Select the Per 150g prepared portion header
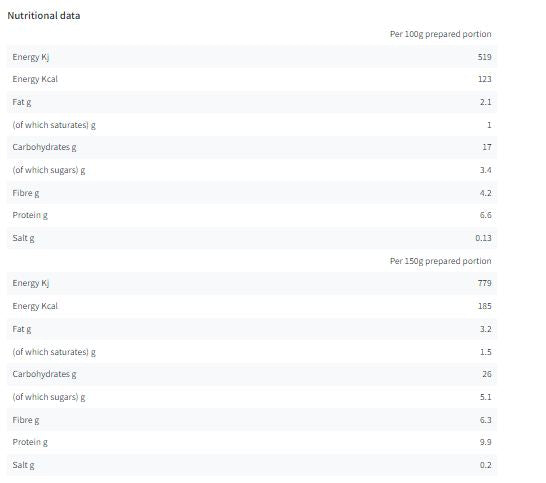Screen dimensions: 546x483 440,261
